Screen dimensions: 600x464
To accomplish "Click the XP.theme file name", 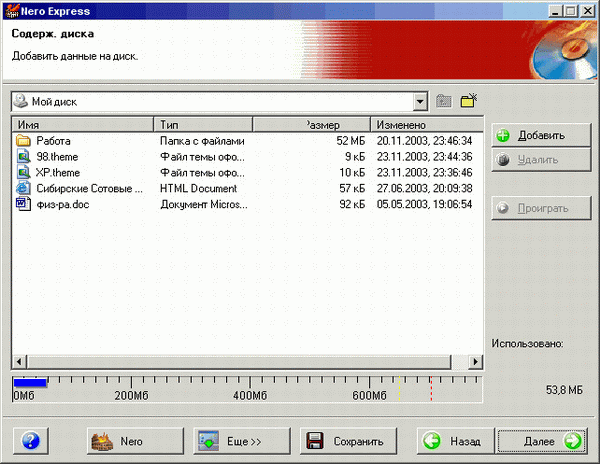I will pyautogui.click(x=58, y=173).
